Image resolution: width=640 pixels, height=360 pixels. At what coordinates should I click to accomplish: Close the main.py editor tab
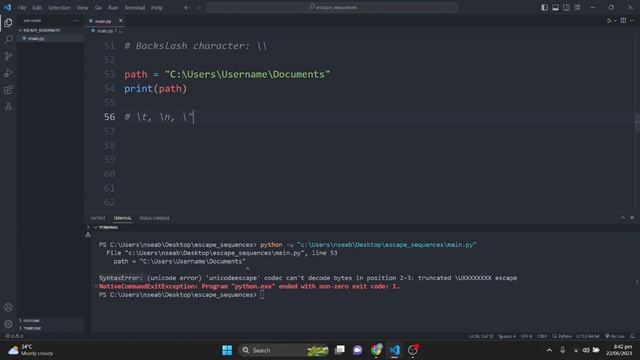point(120,20)
